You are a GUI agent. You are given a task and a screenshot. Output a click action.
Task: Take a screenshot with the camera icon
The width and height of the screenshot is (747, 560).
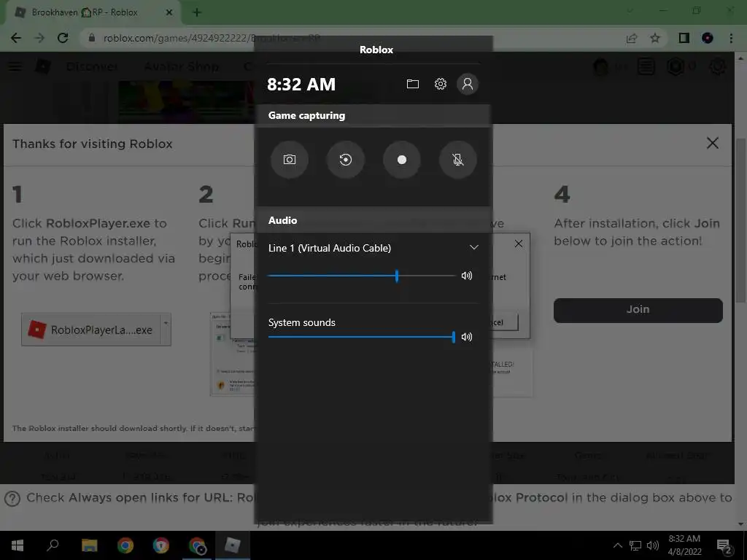click(x=289, y=160)
